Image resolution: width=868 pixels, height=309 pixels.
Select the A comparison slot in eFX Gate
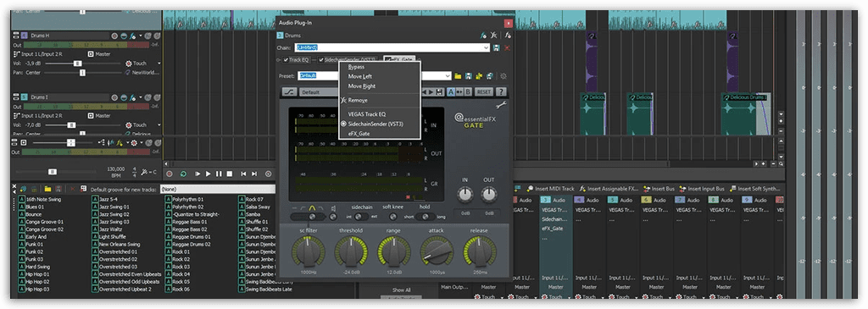click(451, 91)
